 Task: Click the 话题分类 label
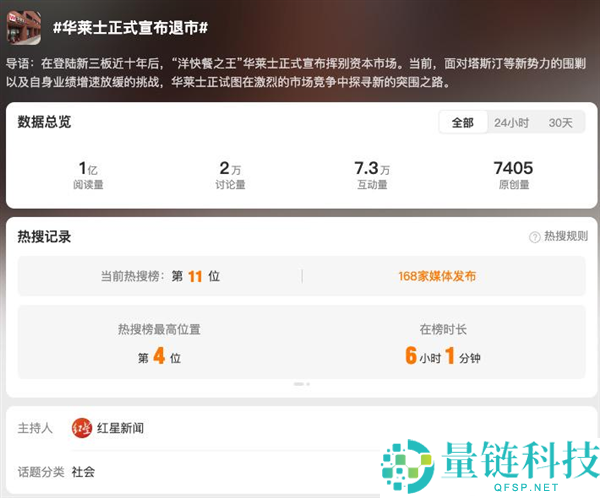(41, 472)
